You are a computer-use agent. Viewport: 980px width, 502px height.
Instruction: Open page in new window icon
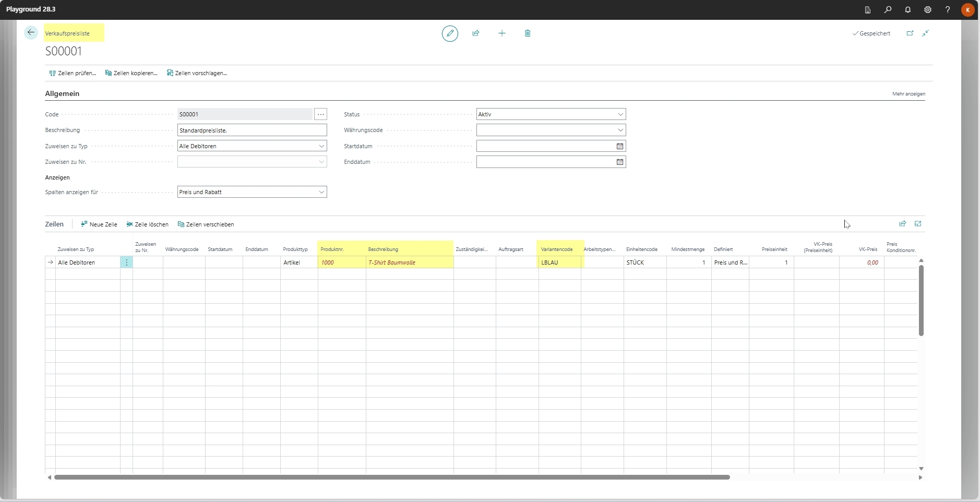pos(910,33)
